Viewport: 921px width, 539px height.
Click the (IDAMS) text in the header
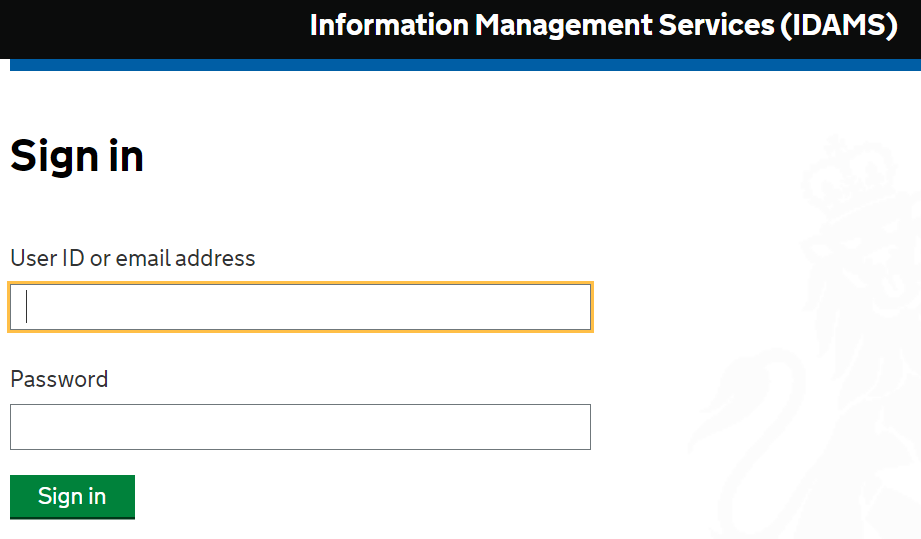[x=839, y=26]
